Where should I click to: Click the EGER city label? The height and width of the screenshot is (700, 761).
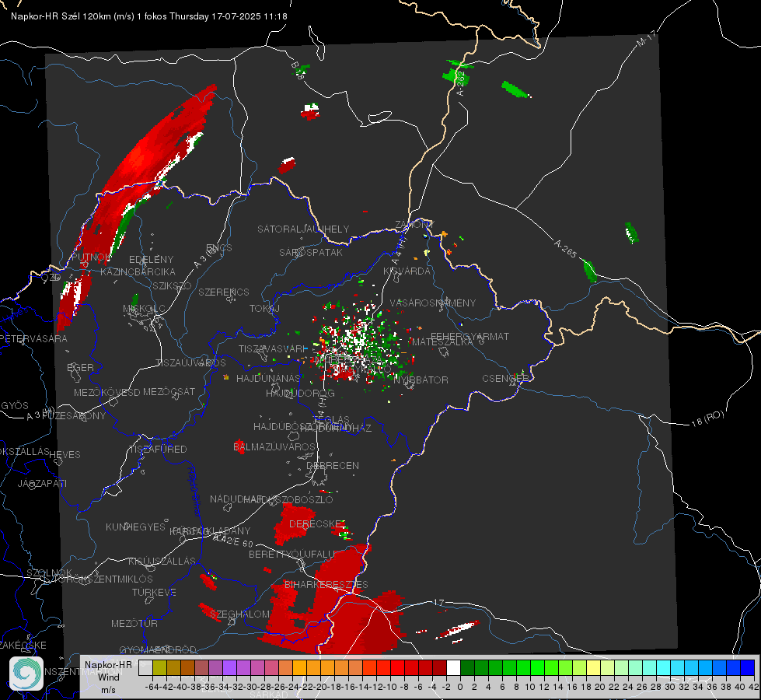coord(81,367)
